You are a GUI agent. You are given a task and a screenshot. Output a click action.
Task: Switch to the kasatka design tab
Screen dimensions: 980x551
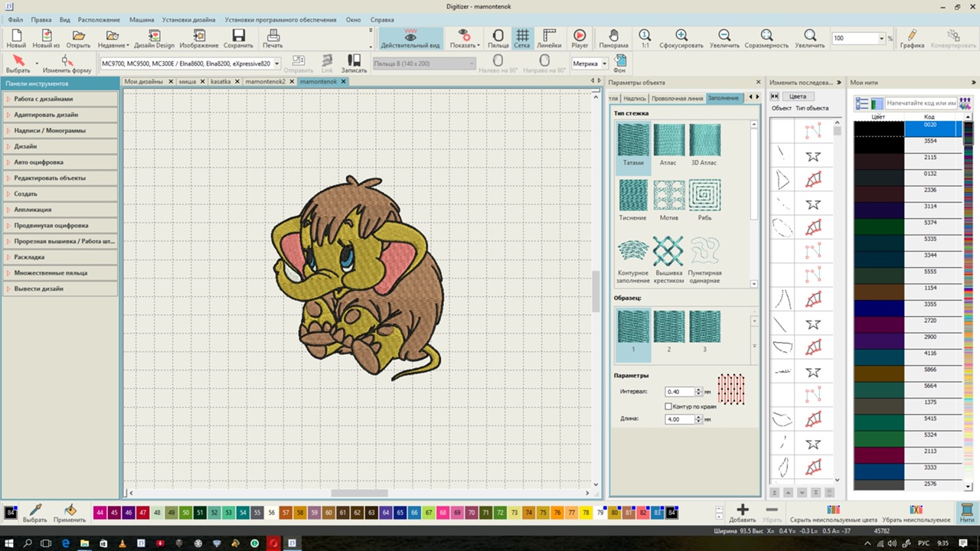[220, 81]
